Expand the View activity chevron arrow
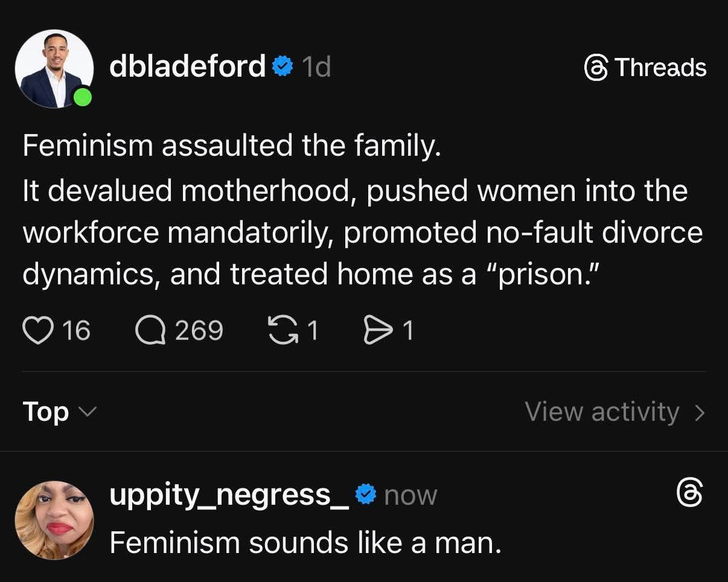 pyautogui.click(x=700, y=413)
